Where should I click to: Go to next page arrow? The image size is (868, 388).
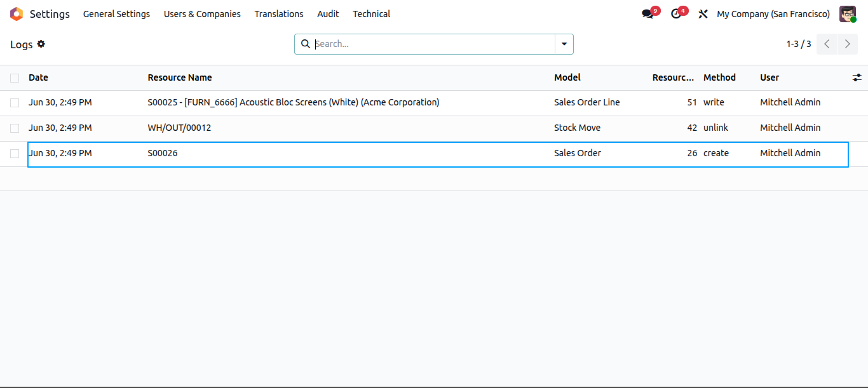[848, 44]
